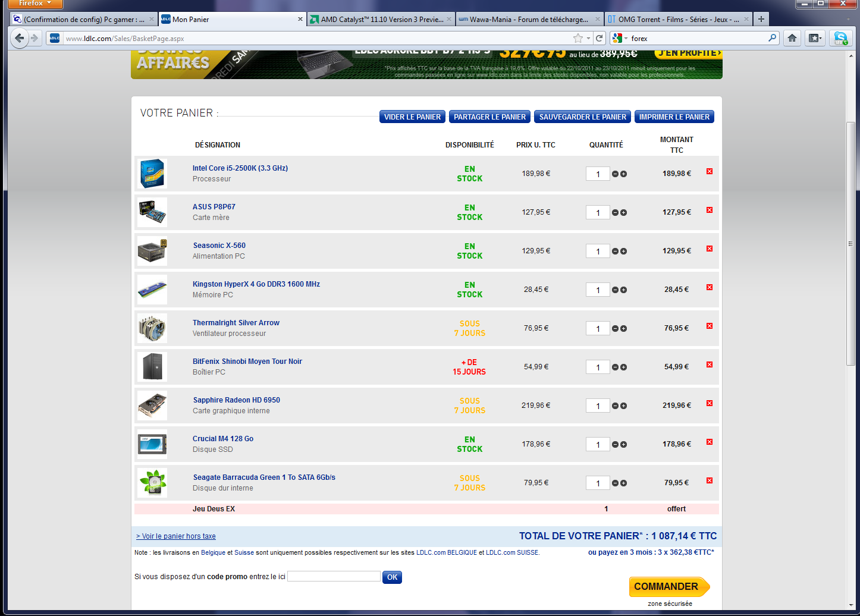860x616 pixels.
Task: Remove Intel Core i5-2500K with red X
Action: pyautogui.click(x=709, y=172)
